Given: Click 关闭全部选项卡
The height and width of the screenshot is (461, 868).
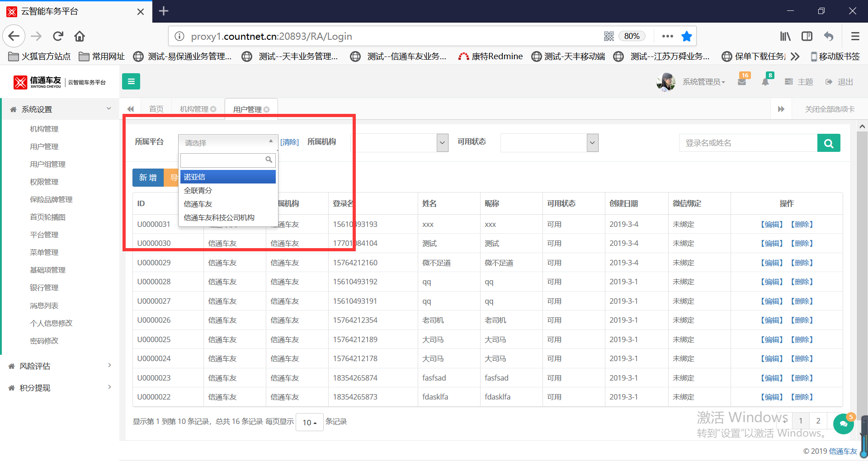Looking at the screenshot, I should pyautogui.click(x=830, y=109).
